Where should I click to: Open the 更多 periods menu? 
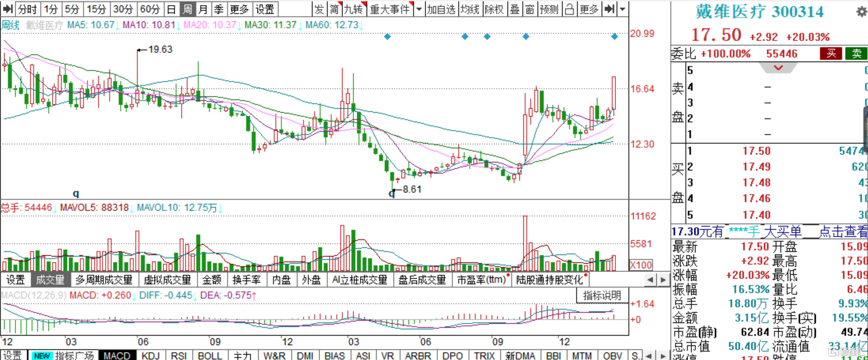coord(239,9)
